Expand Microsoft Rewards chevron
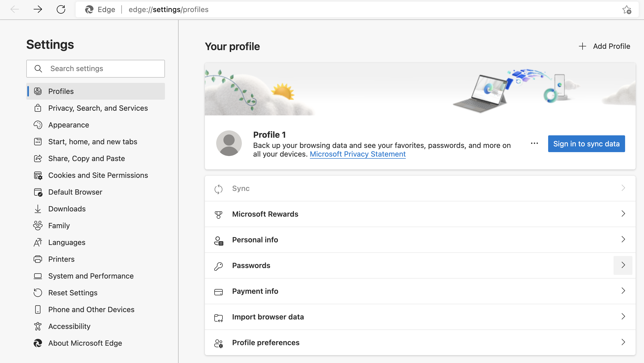The image size is (644, 363). pos(623,213)
